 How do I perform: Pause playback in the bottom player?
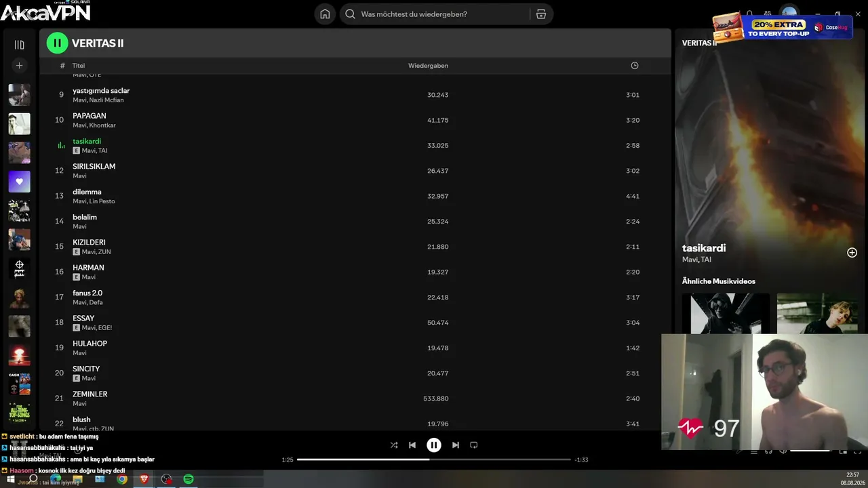tap(434, 445)
